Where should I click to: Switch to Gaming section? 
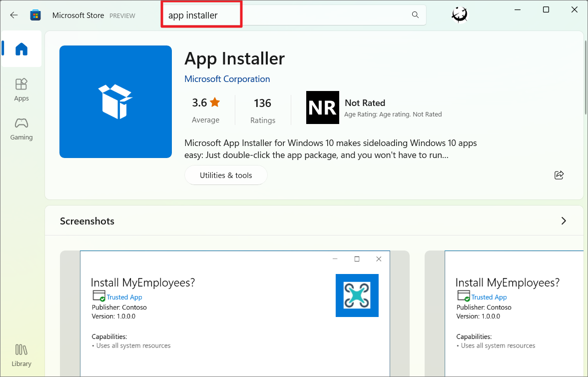coord(21,129)
